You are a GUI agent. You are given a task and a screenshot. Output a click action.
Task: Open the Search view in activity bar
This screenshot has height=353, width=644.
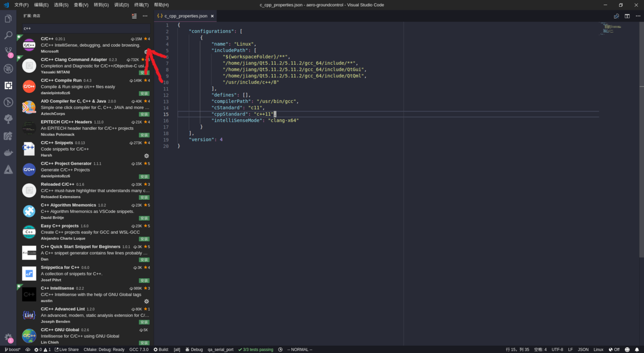(8, 36)
